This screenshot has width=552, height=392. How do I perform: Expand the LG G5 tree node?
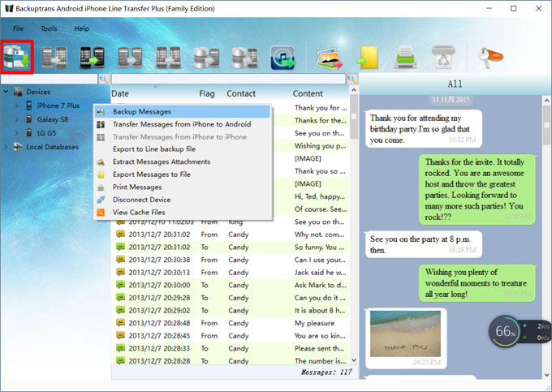tap(16, 132)
